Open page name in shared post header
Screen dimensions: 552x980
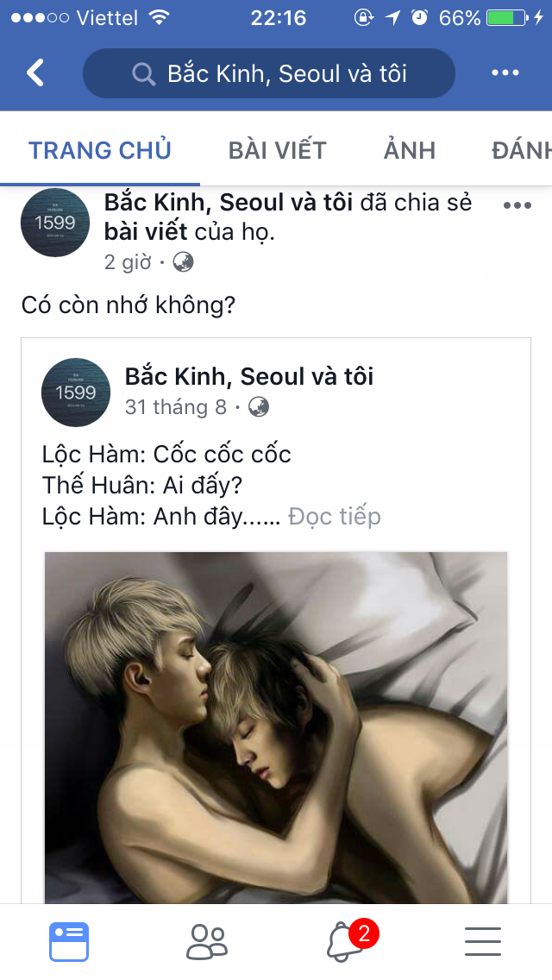pos(249,376)
